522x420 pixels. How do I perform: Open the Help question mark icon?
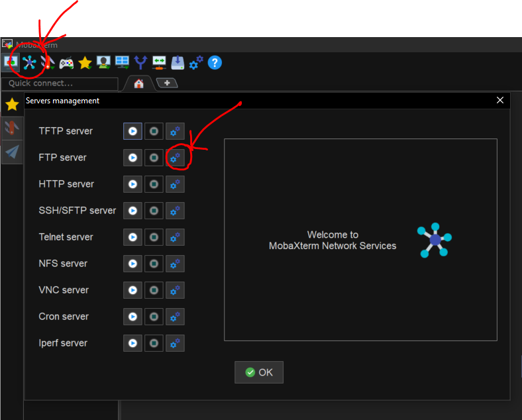point(215,62)
